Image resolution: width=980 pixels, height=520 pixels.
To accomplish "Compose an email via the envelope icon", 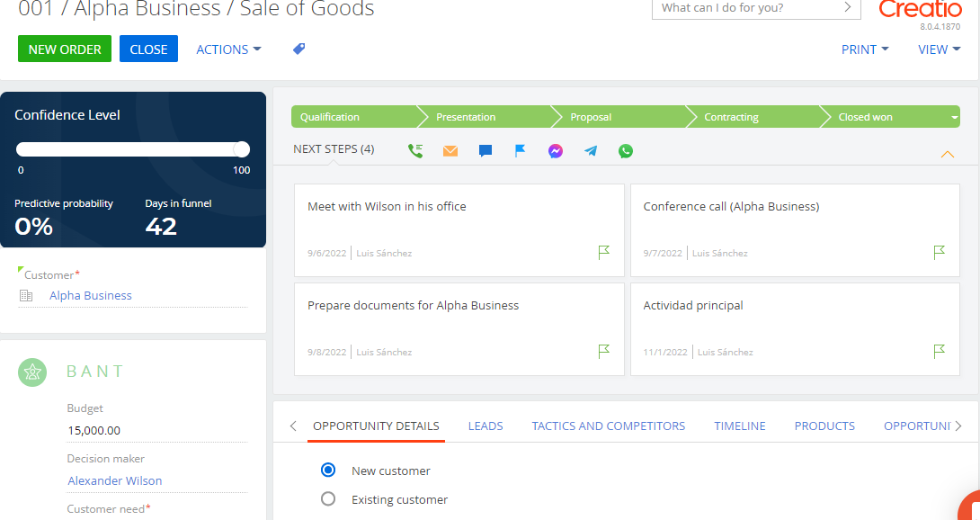I will [x=450, y=151].
